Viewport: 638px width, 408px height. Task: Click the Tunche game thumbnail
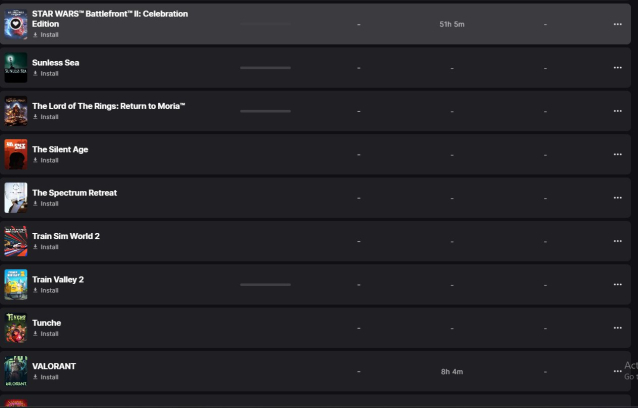[x=16, y=328]
